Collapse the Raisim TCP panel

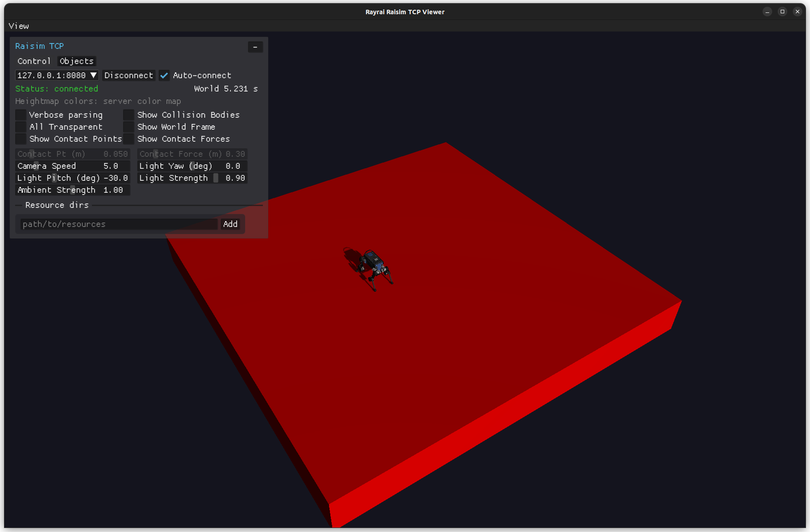[x=255, y=47]
